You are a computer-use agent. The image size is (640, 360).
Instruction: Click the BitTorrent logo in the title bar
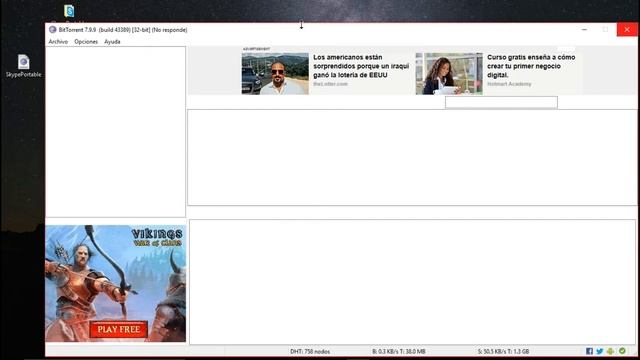click(52, 30)
